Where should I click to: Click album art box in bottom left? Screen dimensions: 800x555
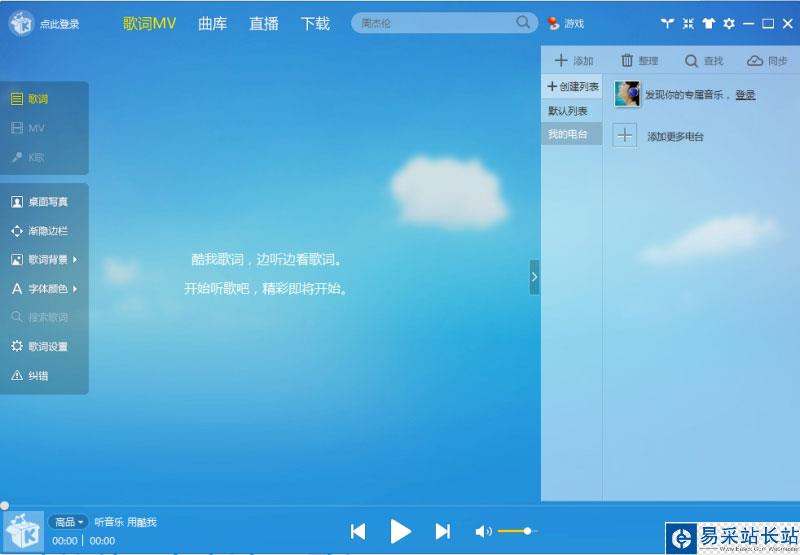(x=23, y=532)
